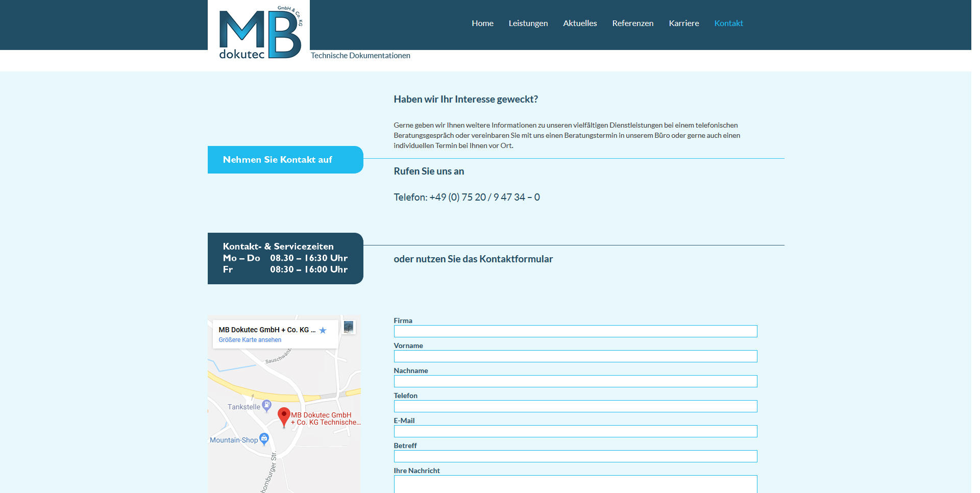Click the Tankstelle gas station map icon
This screenshot has width=980, height=493.
point(266,406)
